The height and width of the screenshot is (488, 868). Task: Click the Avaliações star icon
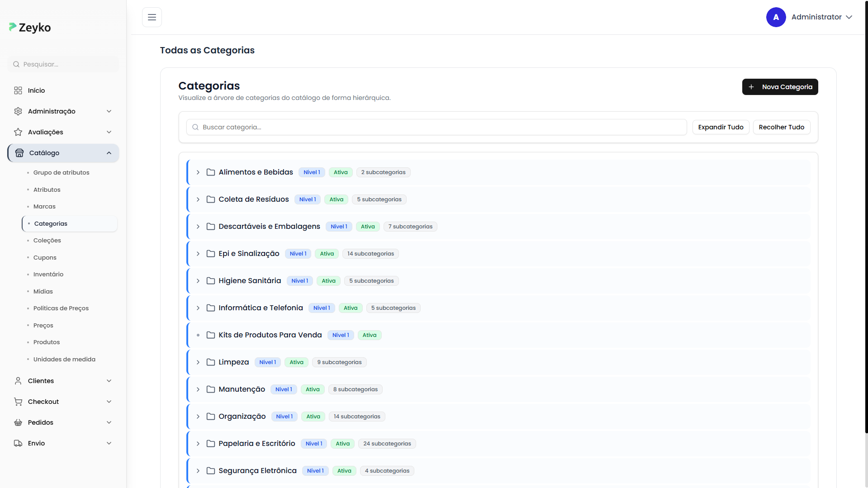tap(18, 132)
